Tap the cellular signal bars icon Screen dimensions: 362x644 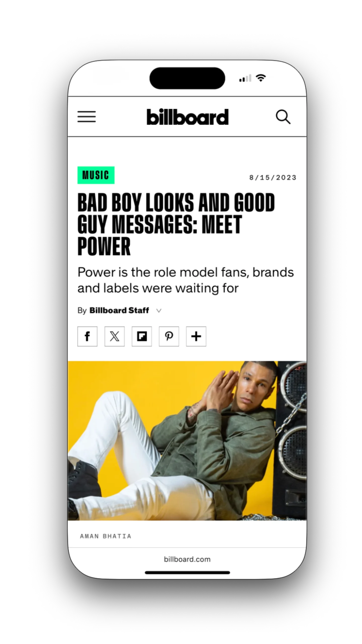[x=245, y=78]
